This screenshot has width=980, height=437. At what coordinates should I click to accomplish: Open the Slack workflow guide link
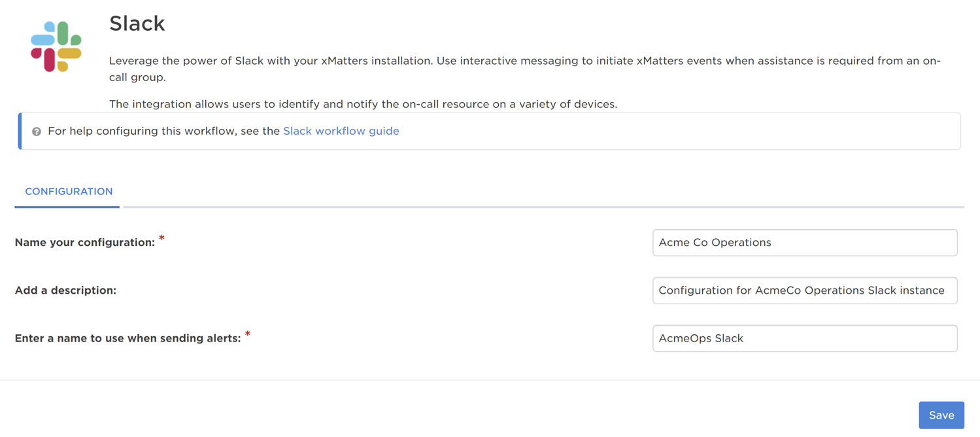(341, 131)
